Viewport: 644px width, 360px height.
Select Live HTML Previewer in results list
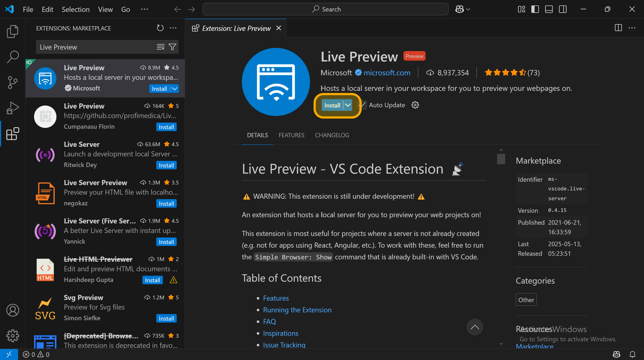point(105,270)
